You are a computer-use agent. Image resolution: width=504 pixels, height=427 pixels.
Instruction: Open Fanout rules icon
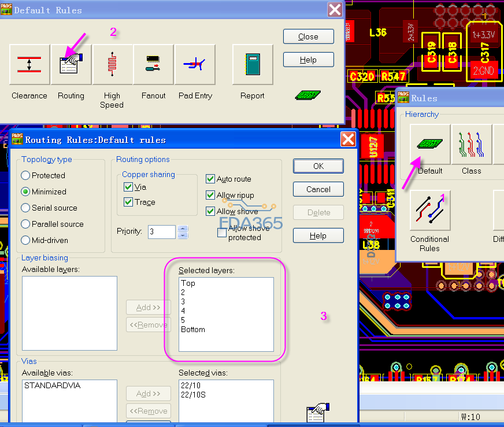[153, 64]
